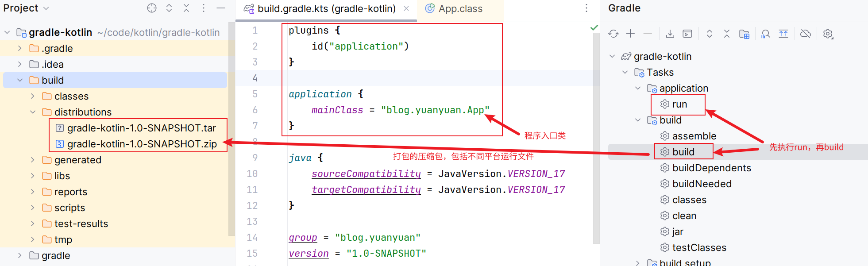Expand the .idea folder
This screenshot has width=868, height=266.
tap(19, 64)
